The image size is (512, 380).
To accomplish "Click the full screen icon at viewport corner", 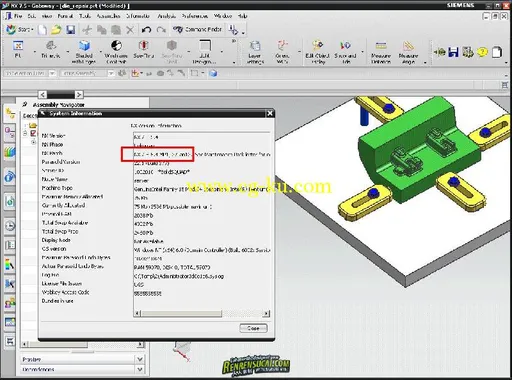I will 505,85.
